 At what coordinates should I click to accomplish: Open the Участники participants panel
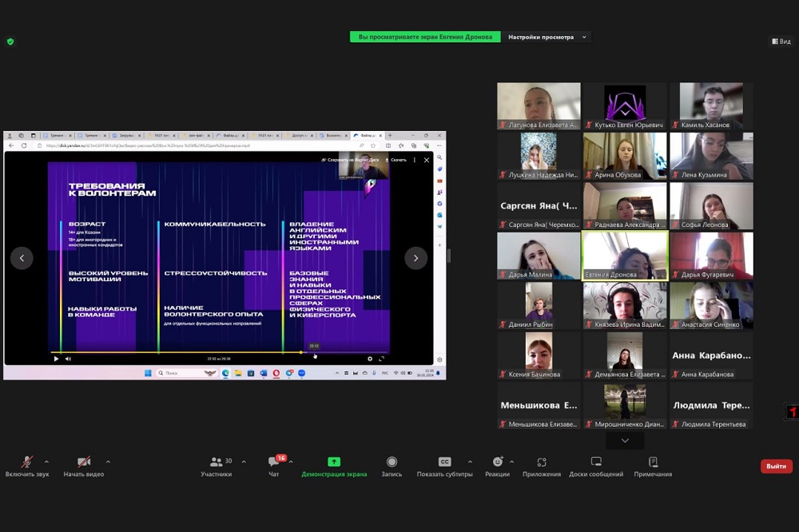[216, 466]
